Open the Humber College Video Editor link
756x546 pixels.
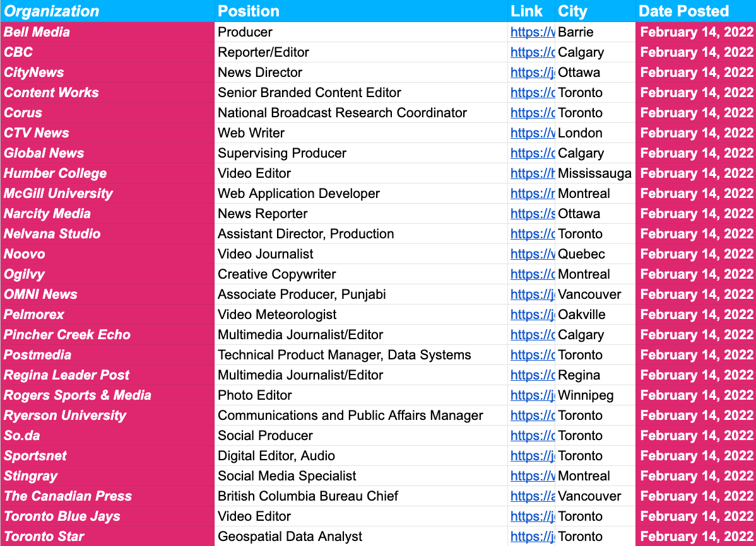(x=532, y=173)
